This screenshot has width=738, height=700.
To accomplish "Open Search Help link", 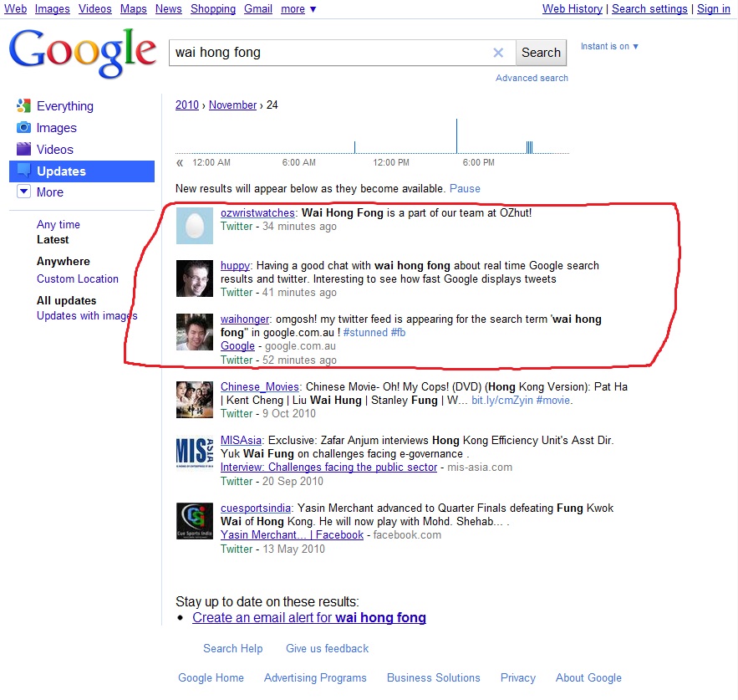I will click(x=233, y=649).
